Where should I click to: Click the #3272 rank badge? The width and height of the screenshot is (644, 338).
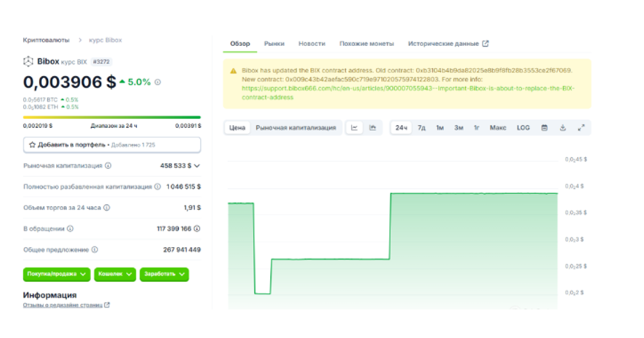click(x=101, y=62)
